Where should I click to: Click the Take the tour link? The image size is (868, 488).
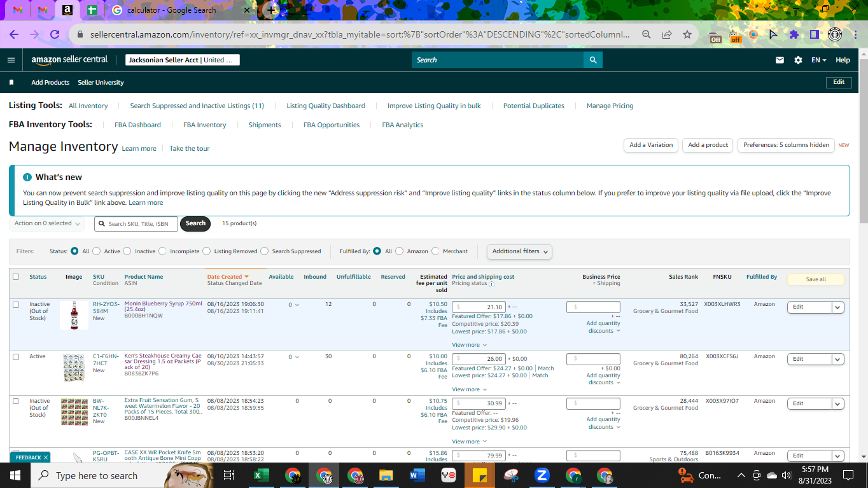pyautogui.click(x=190, y=148)
